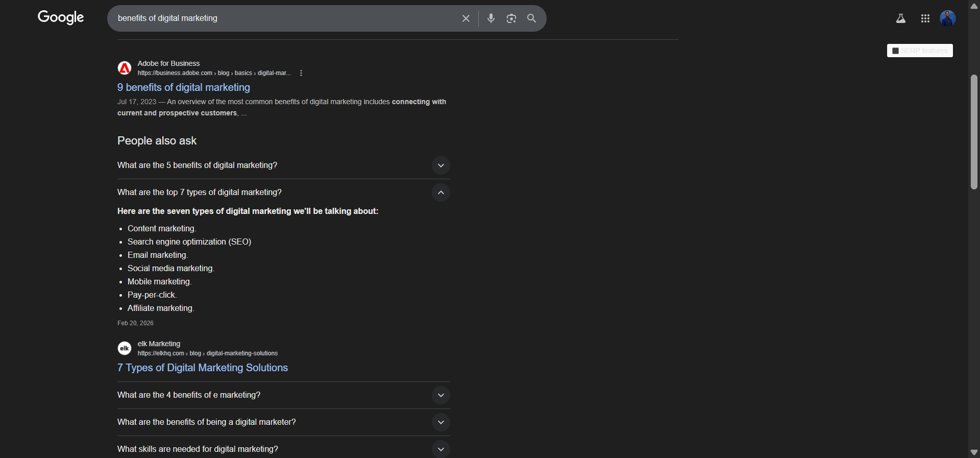Screen dimensions: 980x458
Task: Open "9 benefits of digital marketing" link
Action: click(184, 87)
